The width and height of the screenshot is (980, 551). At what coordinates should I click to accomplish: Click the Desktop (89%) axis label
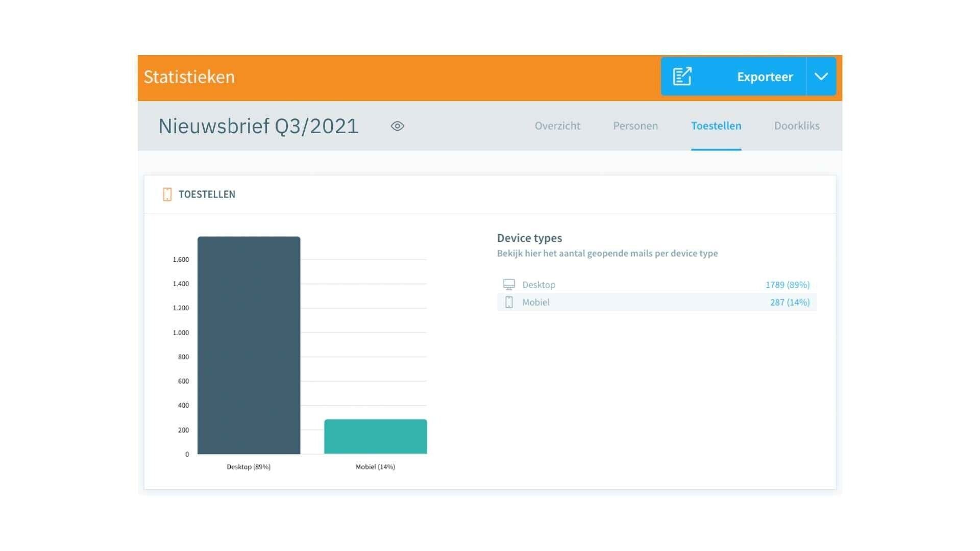coord(249,467)
